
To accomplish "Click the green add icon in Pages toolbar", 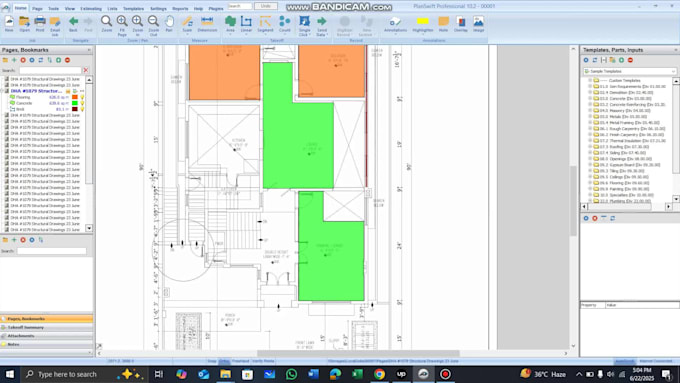I will pos(14,60).
